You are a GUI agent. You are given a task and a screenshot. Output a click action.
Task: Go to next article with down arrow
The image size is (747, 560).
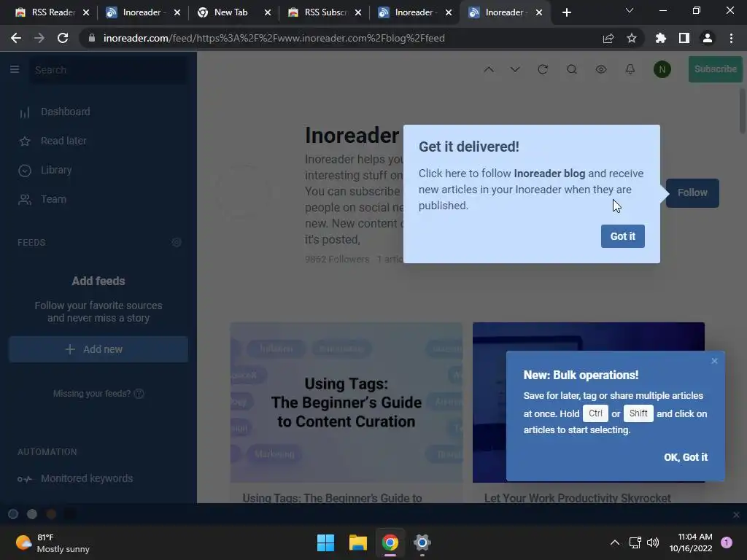515,69
